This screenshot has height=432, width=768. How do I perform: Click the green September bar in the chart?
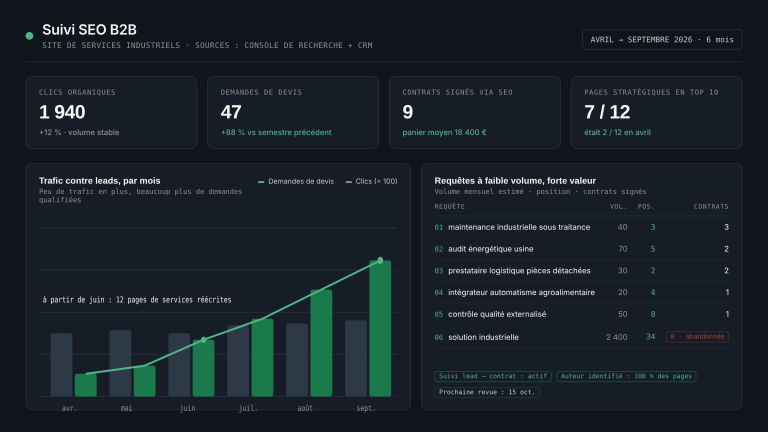click(x=380, y=328)
